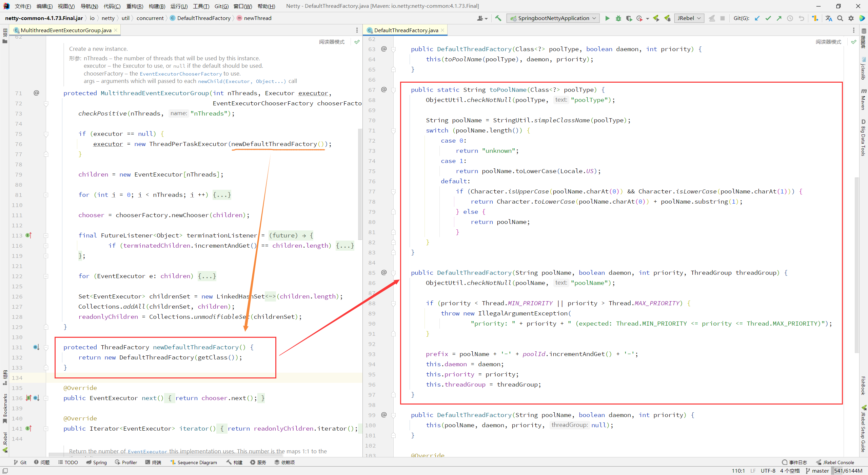The image size is (868, 475).
Task: Click the Git commit checkmark icon
Action: [768, 18]
